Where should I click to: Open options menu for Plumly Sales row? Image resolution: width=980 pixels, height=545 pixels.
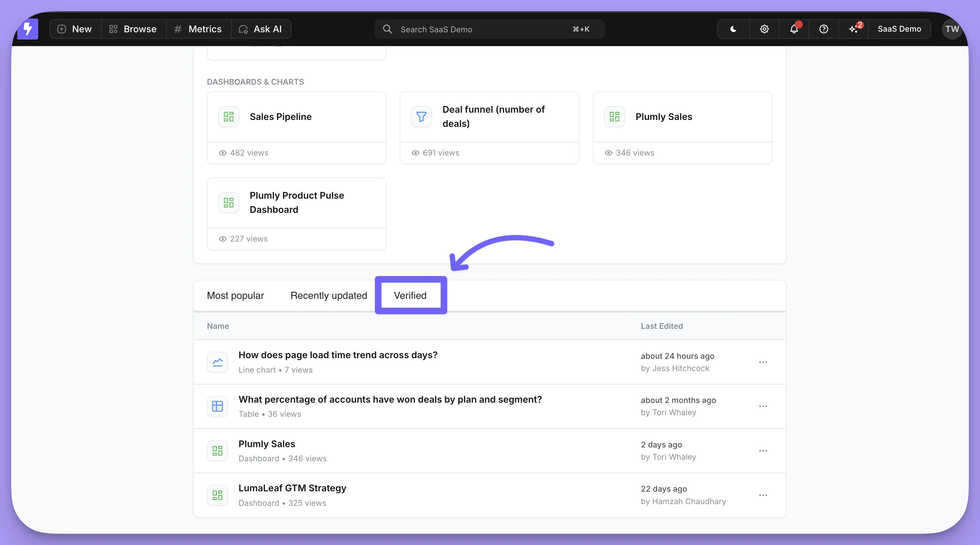pos(763,451)
